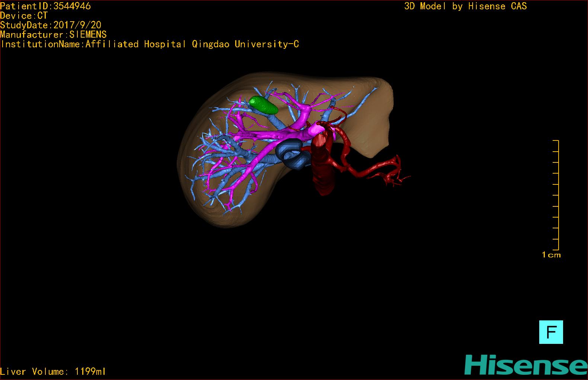Image resolution: width=588 pixels, height=380 pixels.
Task: Select the "StudyDate:2017/9/20" text
Action: coord(51,25)
